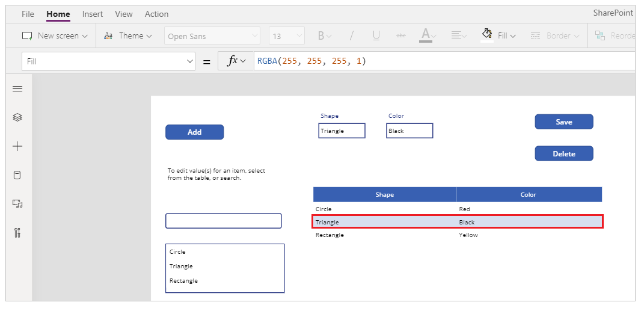This screenshot has height=311, width=644.
Task: Expand the New screen dropdown
Action: click(85, 36)
